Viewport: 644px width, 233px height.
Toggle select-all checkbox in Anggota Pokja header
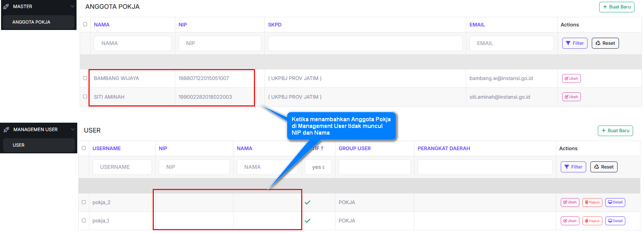85,24
